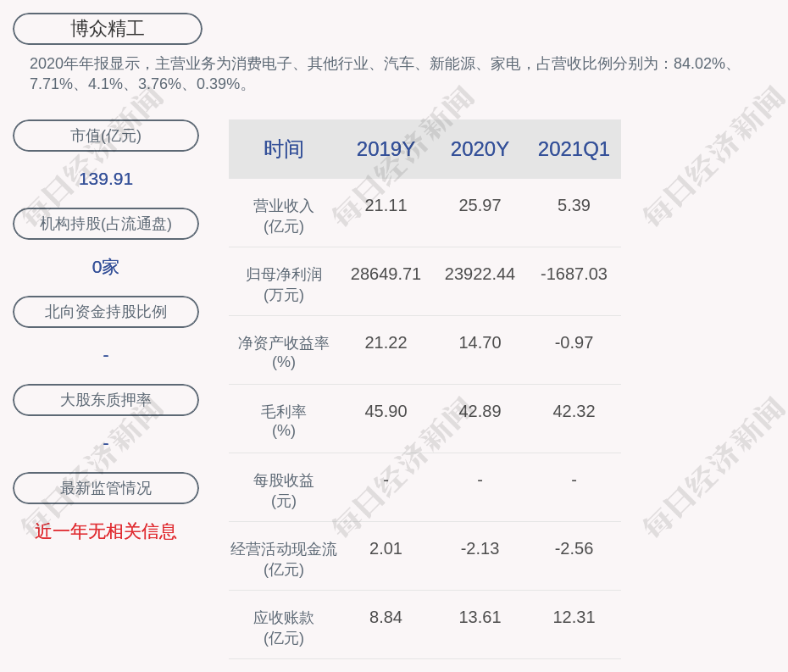Select the 净资产收益率 row label
788x672 pixels.
(283, 342)
